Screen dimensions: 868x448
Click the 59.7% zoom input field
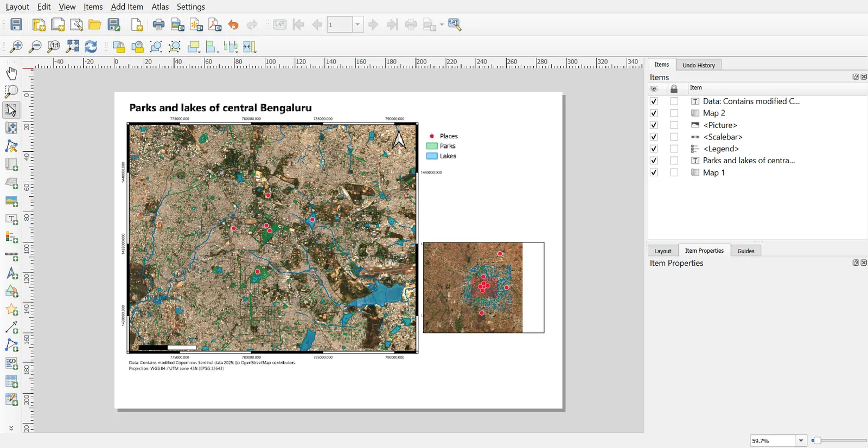773,441
